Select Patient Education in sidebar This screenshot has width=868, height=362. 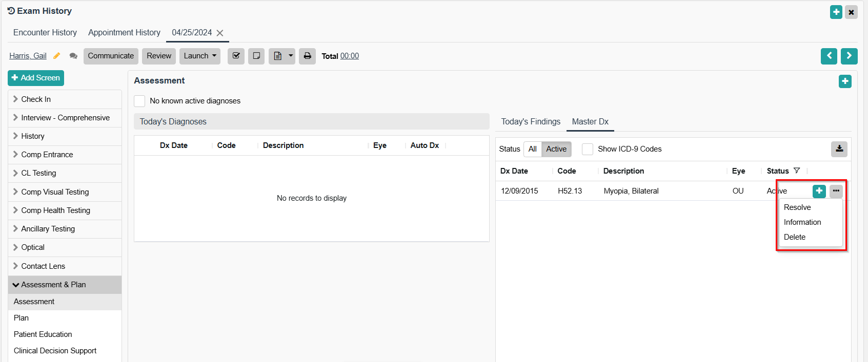click(x=43, y=334)
